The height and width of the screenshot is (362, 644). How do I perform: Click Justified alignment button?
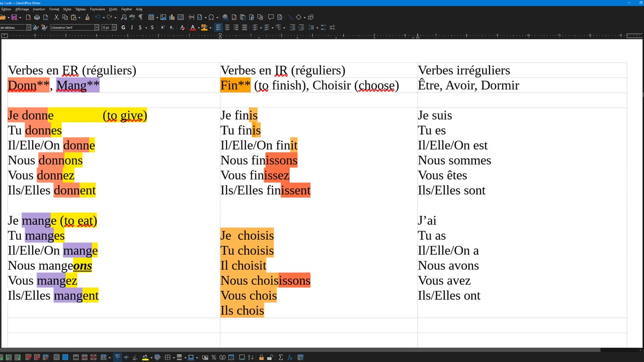click(x=245, y=28)
